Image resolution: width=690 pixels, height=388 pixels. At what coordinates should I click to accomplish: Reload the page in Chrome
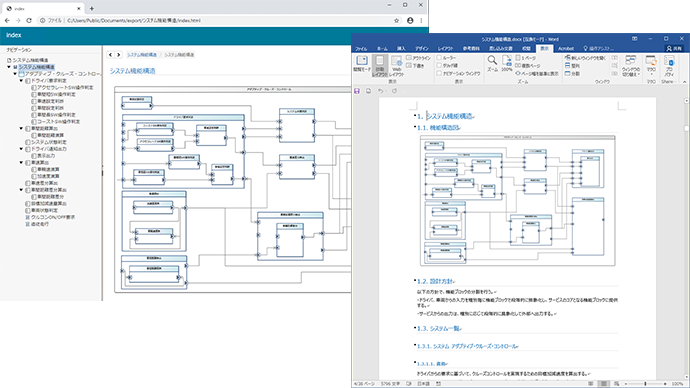click(29, 20)
